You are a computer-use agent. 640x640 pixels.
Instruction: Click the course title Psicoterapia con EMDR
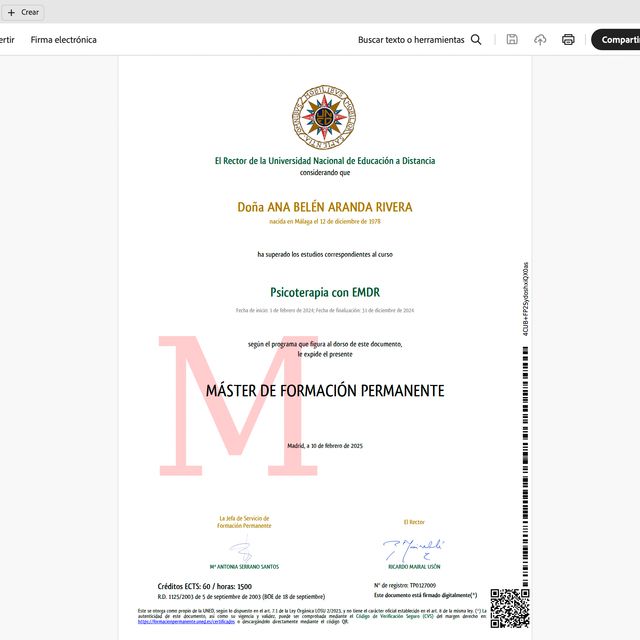coord(325,292)
